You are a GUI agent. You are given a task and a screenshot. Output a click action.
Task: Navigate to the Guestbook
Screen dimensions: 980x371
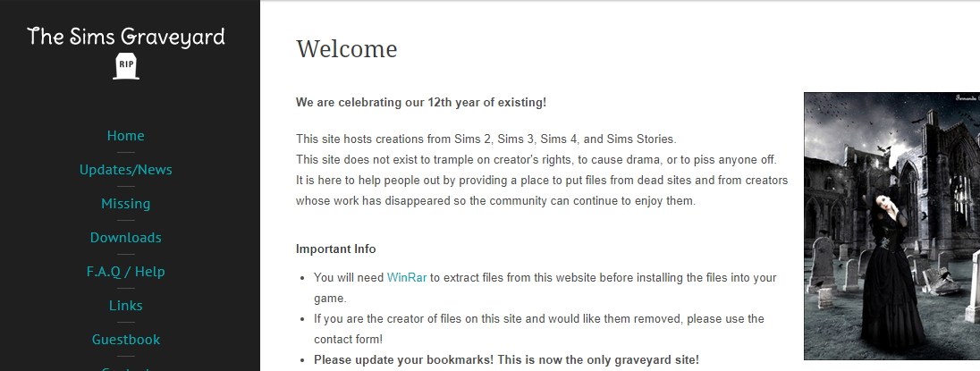click(x=125, y=340)
